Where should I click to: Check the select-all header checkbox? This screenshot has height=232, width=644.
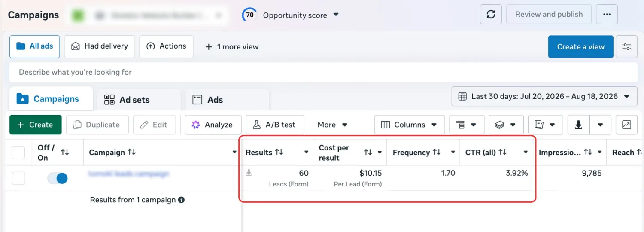tap(18, 152)
